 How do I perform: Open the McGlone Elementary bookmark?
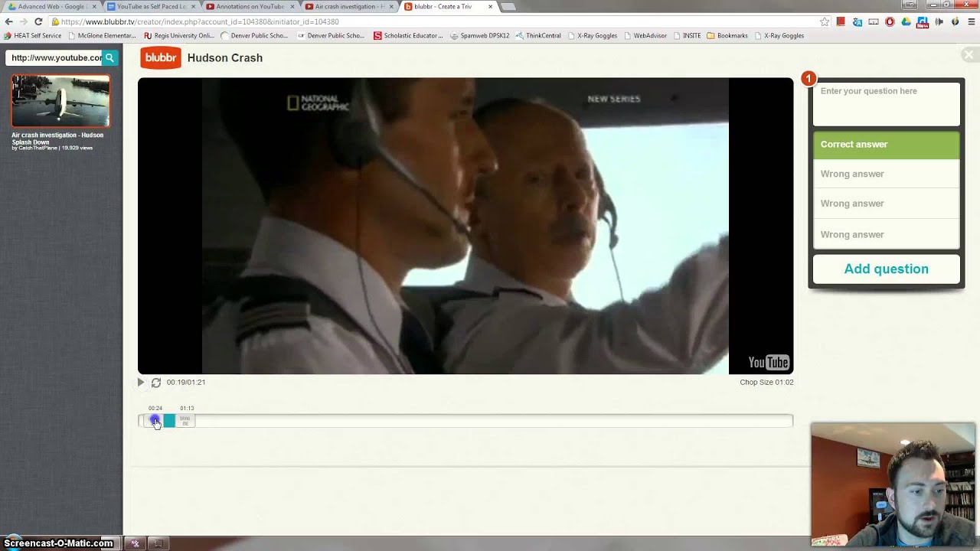click(102, 35)
